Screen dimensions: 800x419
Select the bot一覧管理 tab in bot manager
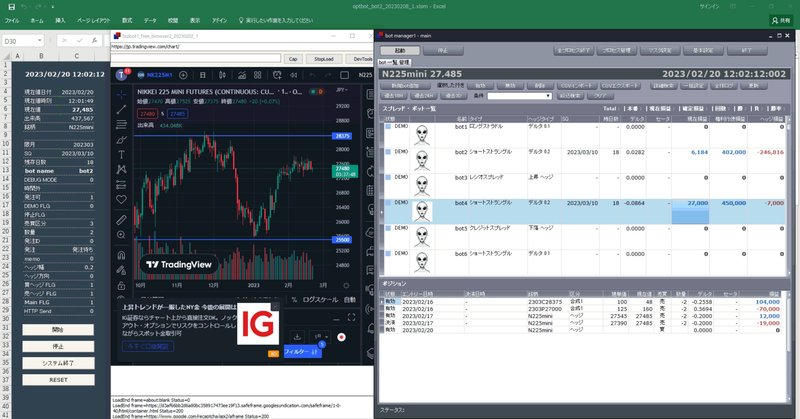(394, 62)
